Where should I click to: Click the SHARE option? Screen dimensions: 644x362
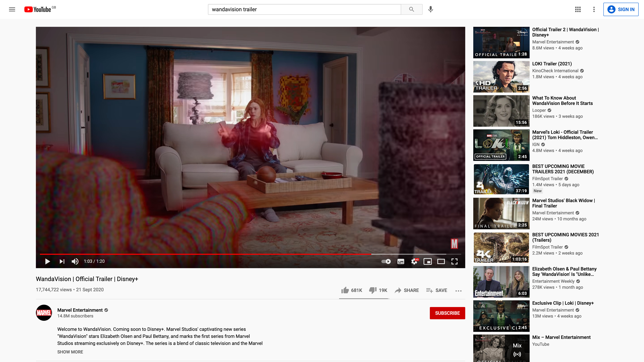point(407,290)
